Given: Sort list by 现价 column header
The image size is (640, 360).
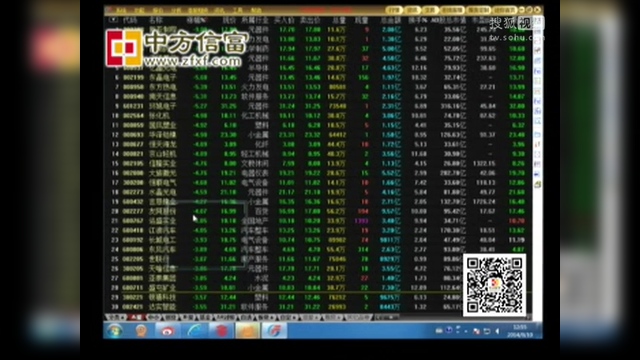Looking at the screenshot, I should (229, 20).
